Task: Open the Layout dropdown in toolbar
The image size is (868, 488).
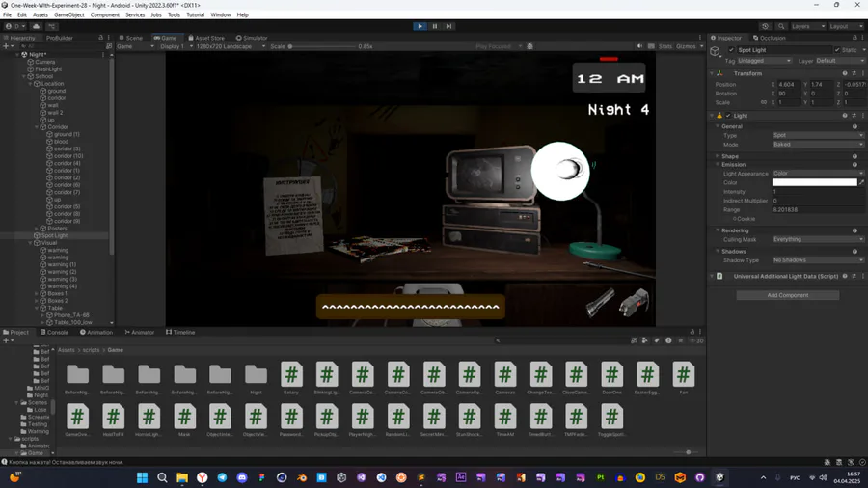Action: click(x=846, y=26)
